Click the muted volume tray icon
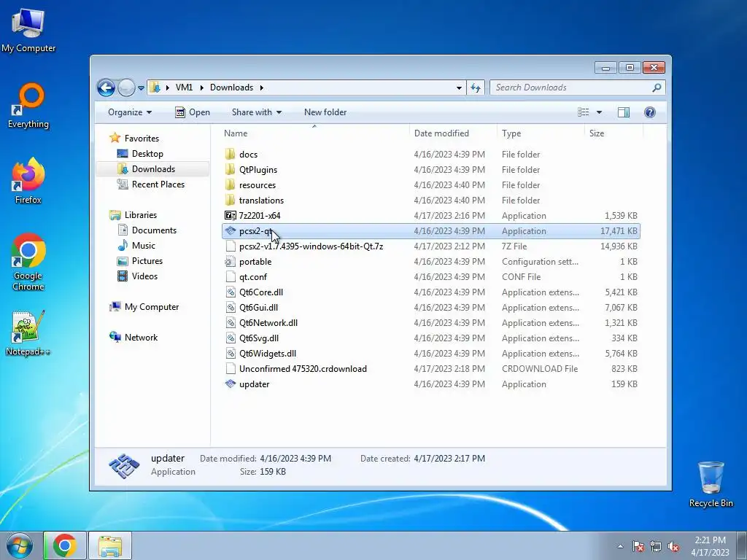 [673, 547]
